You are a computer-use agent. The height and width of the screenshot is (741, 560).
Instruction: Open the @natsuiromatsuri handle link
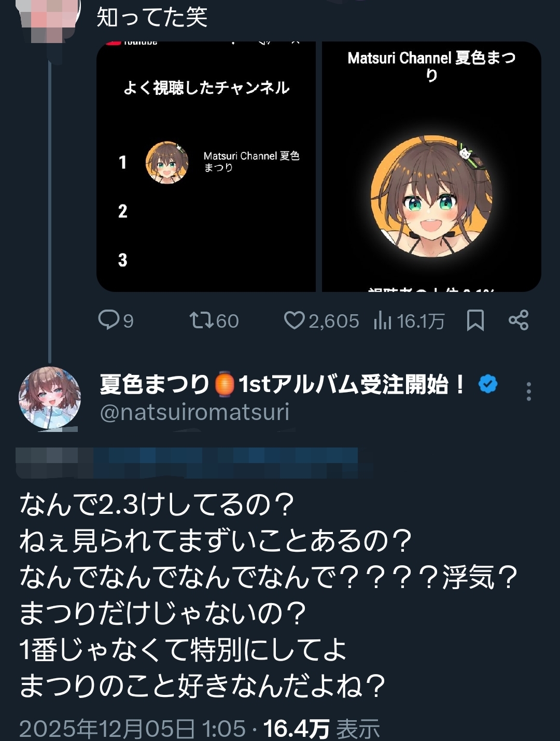(194, 413)
